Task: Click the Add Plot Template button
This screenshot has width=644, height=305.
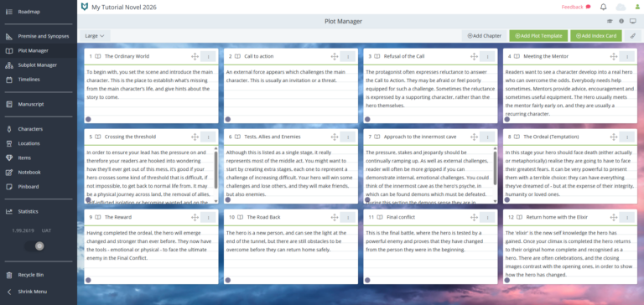Action: (x=538, y=36)
